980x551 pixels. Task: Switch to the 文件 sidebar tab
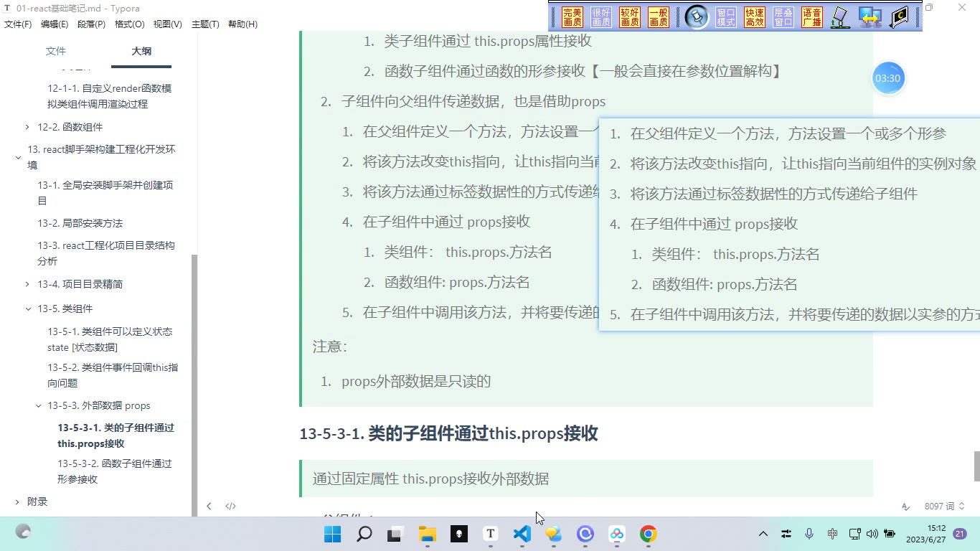[x=56, y=52]
